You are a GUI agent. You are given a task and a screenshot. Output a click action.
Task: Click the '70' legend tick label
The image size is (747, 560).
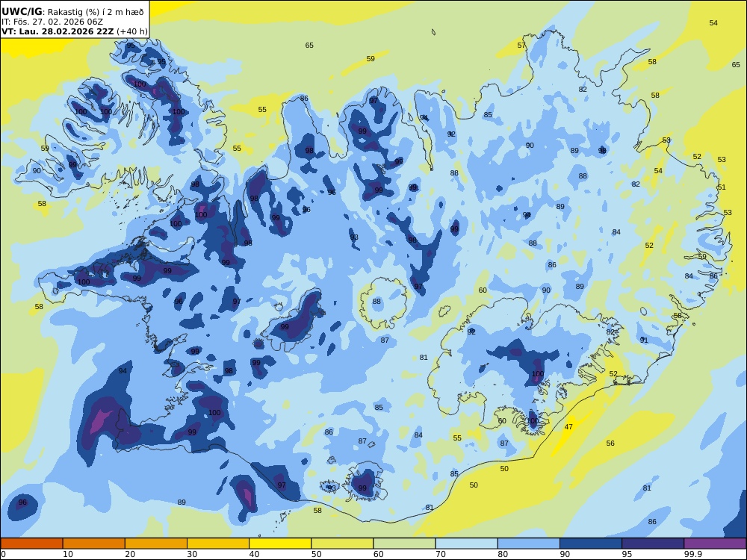coord(441,554)
